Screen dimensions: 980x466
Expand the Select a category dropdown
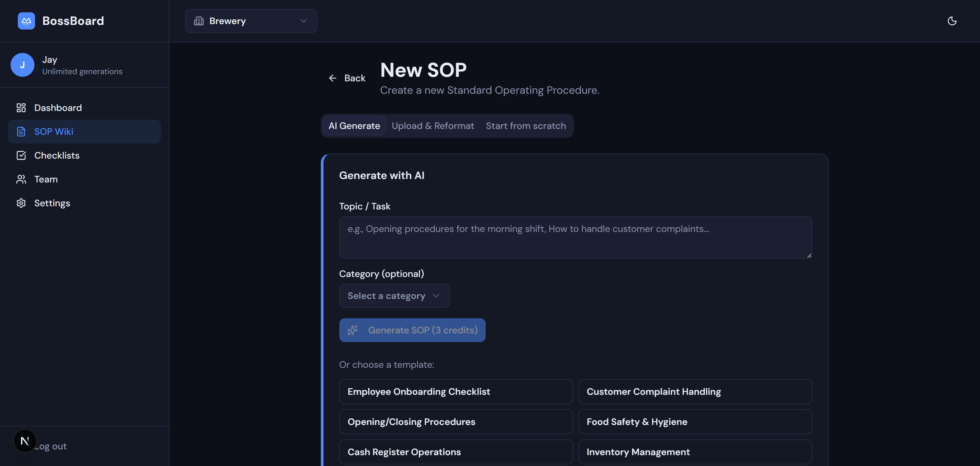[394, 296]
